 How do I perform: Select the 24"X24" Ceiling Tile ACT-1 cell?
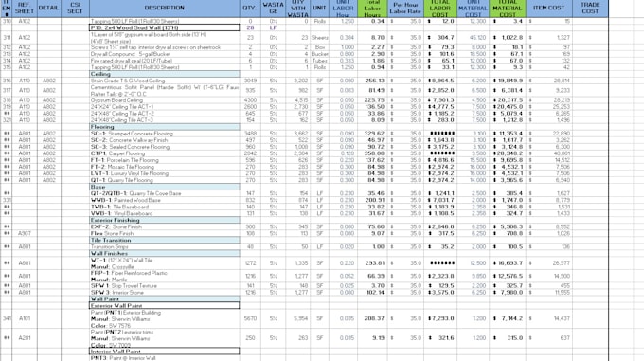coord(164,107)
